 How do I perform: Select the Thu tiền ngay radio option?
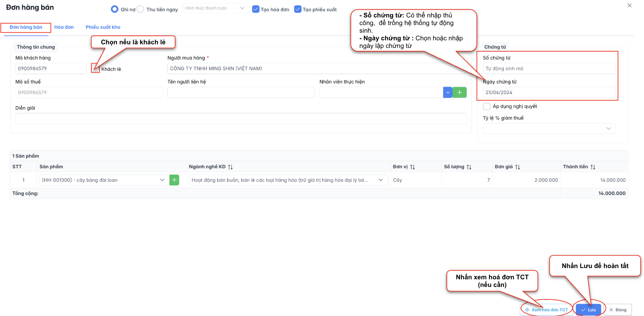(140, 9)
